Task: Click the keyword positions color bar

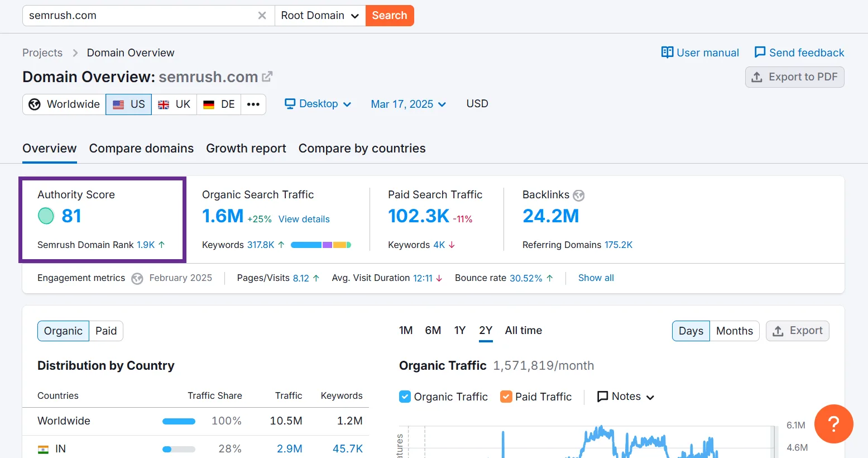Action: point(321,245)
